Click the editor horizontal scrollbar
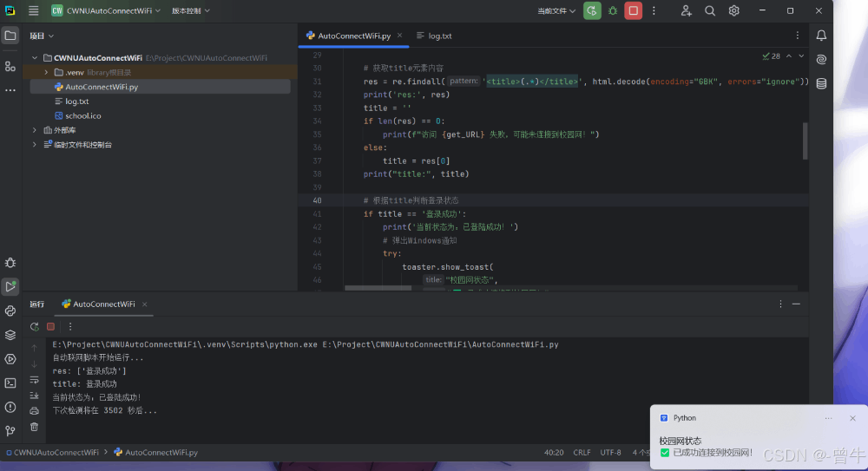 (x=378, y=288)
